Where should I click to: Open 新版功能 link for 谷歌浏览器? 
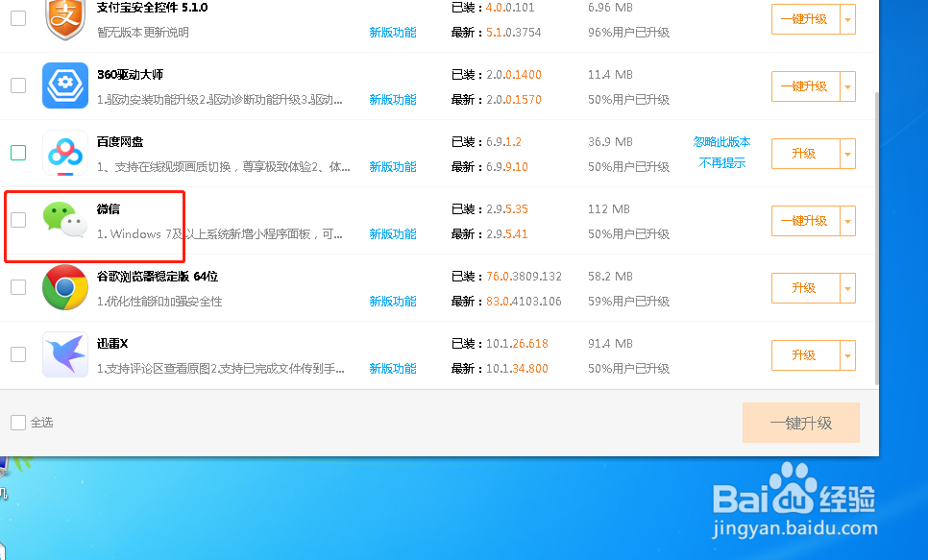[x=392, y=302]
